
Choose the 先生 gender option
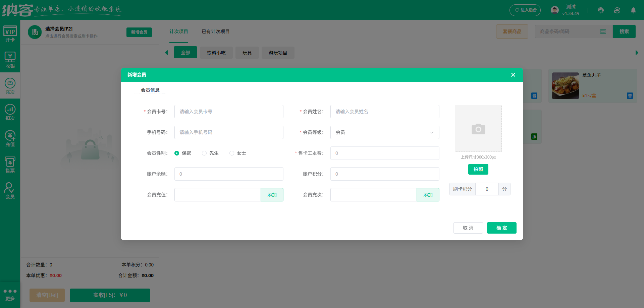204,153
